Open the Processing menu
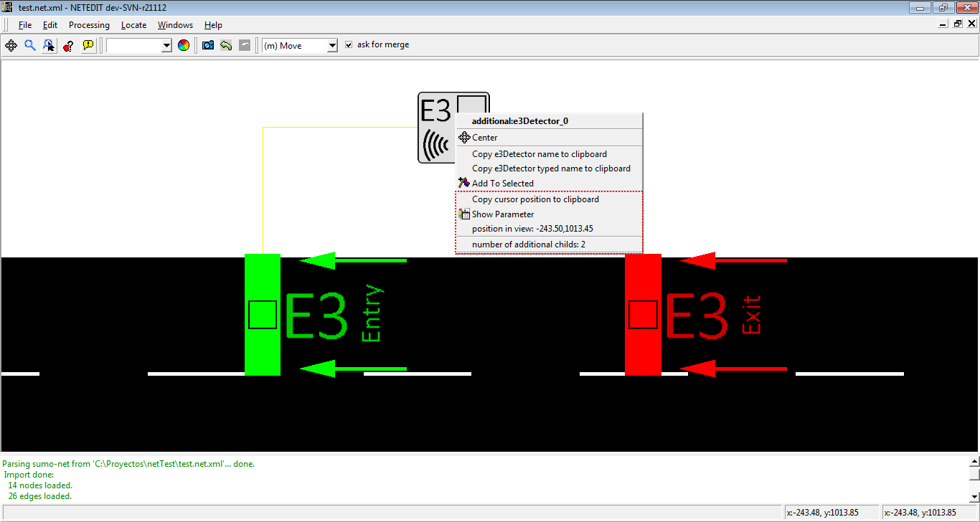 pos(89,25)
